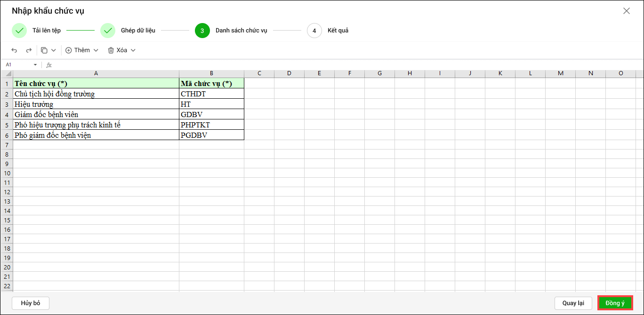Select the Danh sách chức vụ step
Viewport: 644px width, 315px height.
pos(241,31)
